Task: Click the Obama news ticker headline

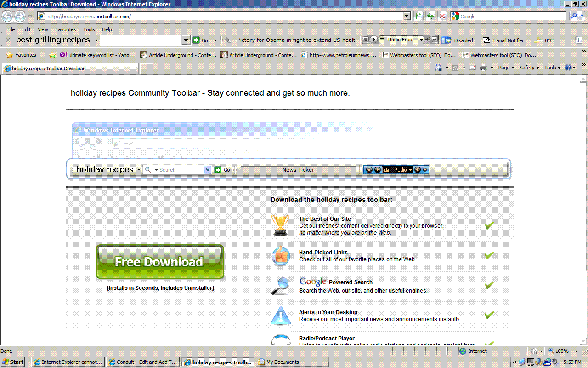Action: point(297,40)
